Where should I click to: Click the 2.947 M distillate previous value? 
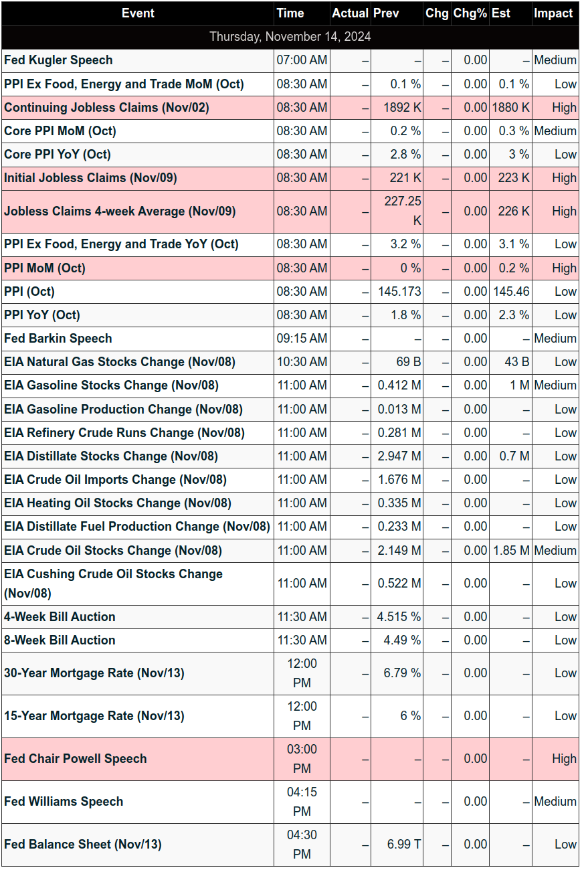click(400, 456)
